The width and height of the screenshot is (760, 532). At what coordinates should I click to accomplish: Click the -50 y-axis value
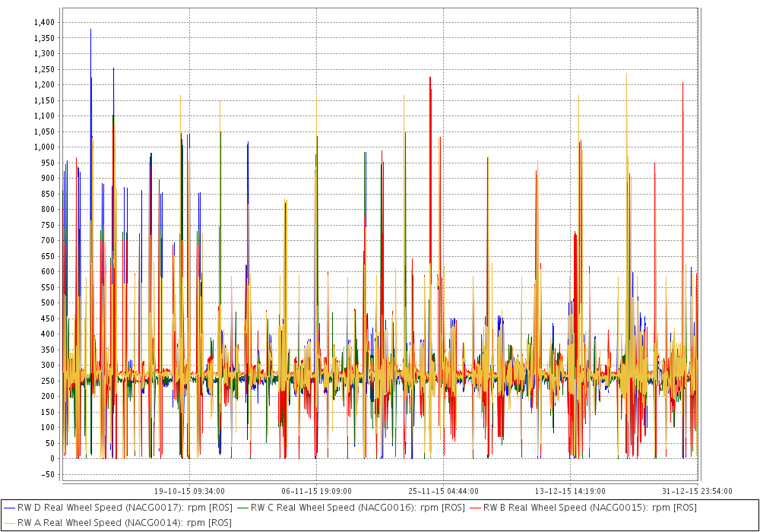(x=48, y=474)
